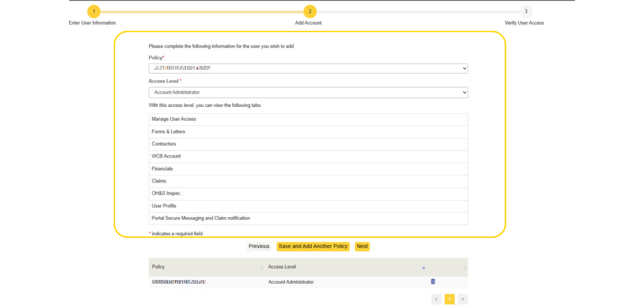Click the Next button

(362, 247)
